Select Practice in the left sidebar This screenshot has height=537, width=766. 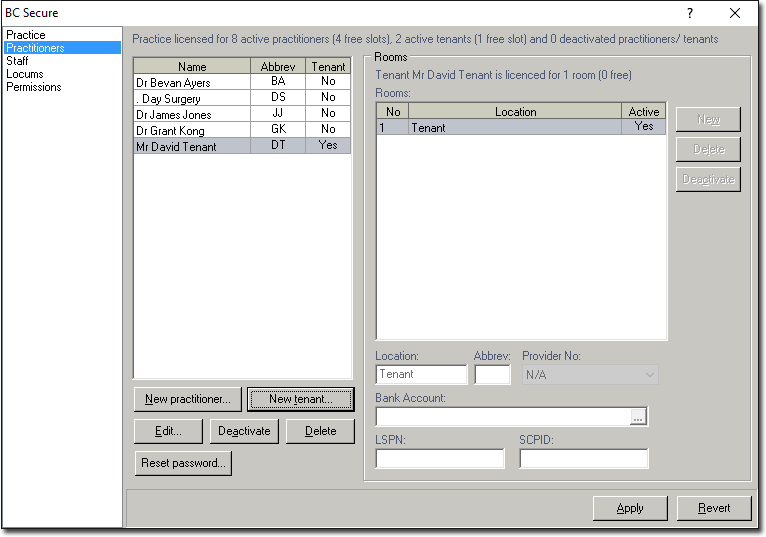click(26, 35)
